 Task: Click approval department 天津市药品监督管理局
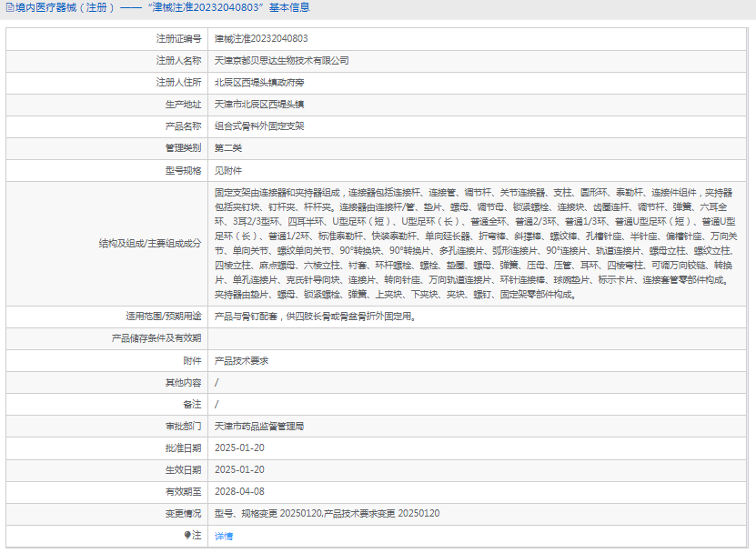coord(259,427)
